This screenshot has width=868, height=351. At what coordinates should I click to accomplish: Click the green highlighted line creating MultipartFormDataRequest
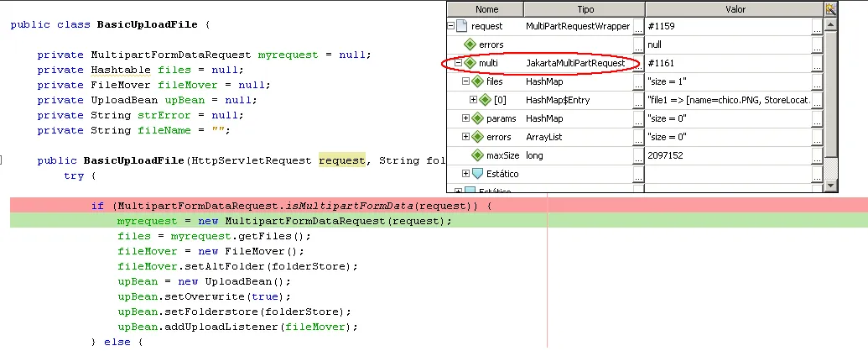coord(439,221)
